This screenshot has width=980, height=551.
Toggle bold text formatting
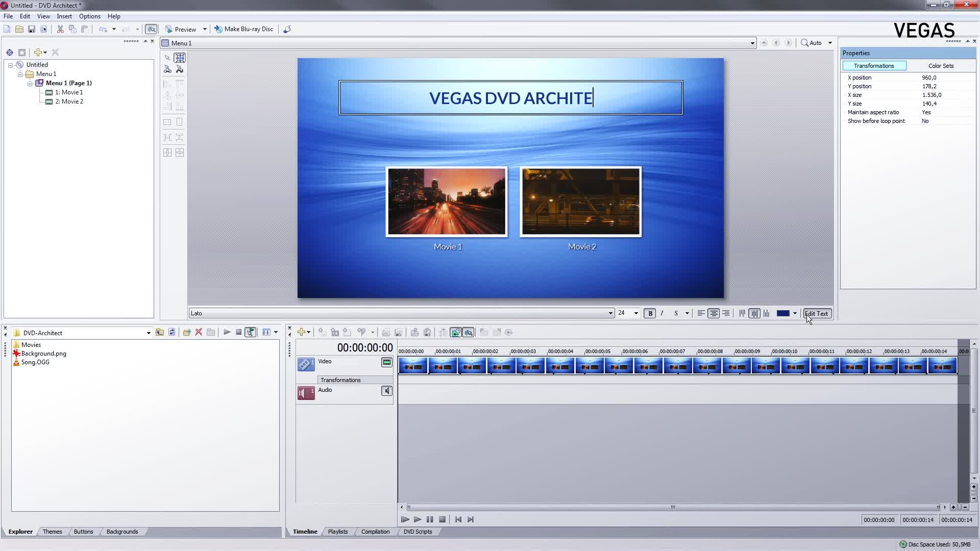point(650,314)
